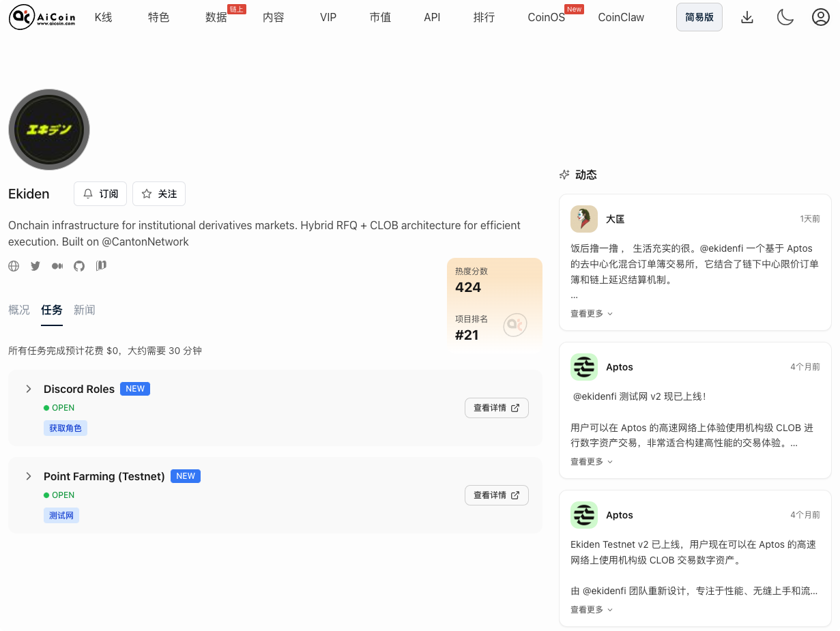Image resolution: width=840 pixels, height=631 pixels.
Task: Open the K线 menu
Action: [x=104, y=17]
